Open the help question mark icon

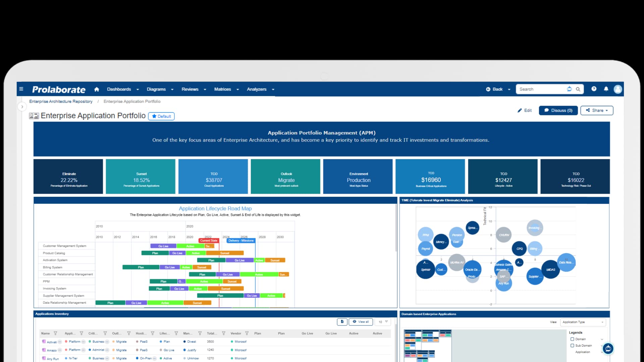(x=594, y=89)
